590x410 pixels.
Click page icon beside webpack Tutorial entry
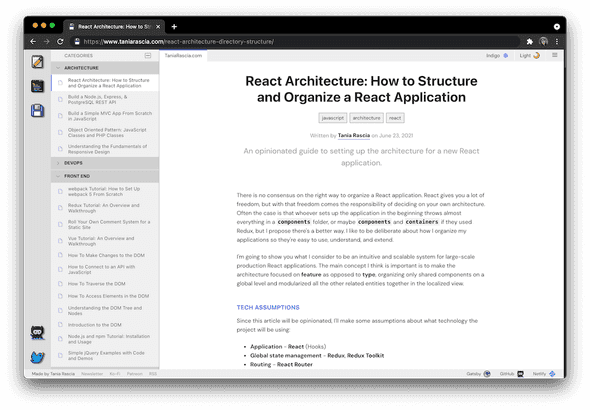[x=60, y=191]
